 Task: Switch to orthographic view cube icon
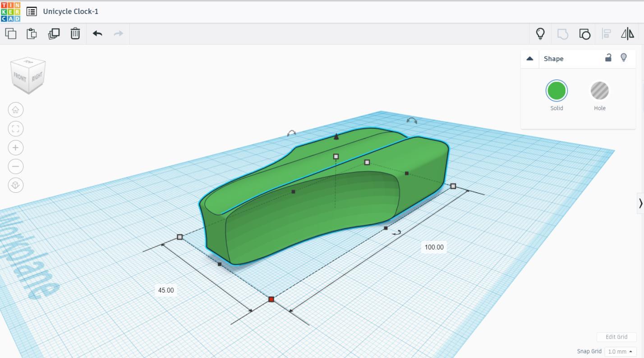click(16, 185)
